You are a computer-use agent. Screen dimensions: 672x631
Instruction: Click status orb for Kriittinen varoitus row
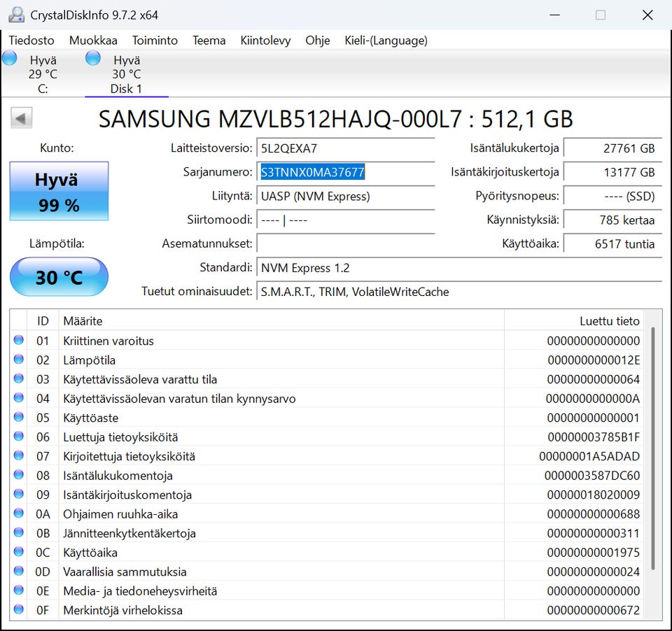coord(19,341)
